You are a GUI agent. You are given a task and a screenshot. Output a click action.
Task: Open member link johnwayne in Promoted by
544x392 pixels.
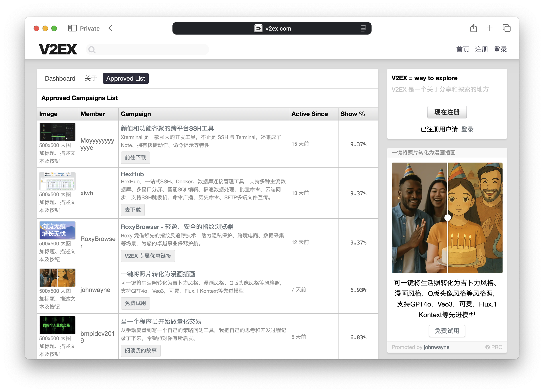pos(436,347)
